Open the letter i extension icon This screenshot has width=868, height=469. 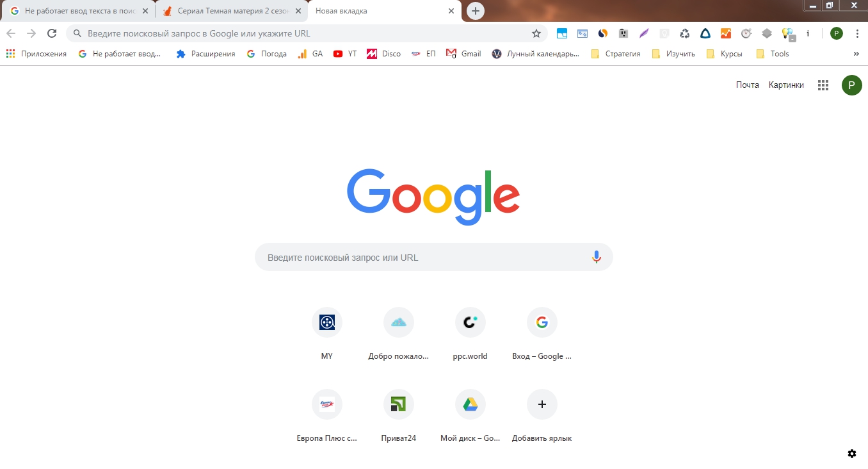coord(808,33)
